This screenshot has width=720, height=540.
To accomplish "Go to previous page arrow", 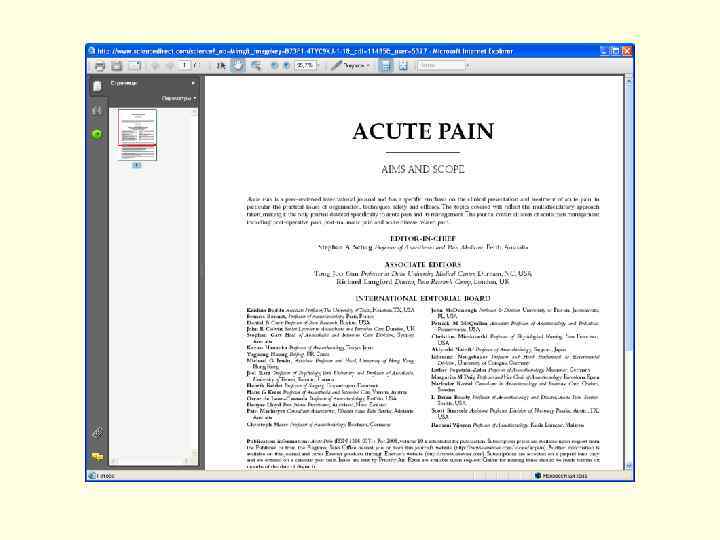I will [155, 66].
